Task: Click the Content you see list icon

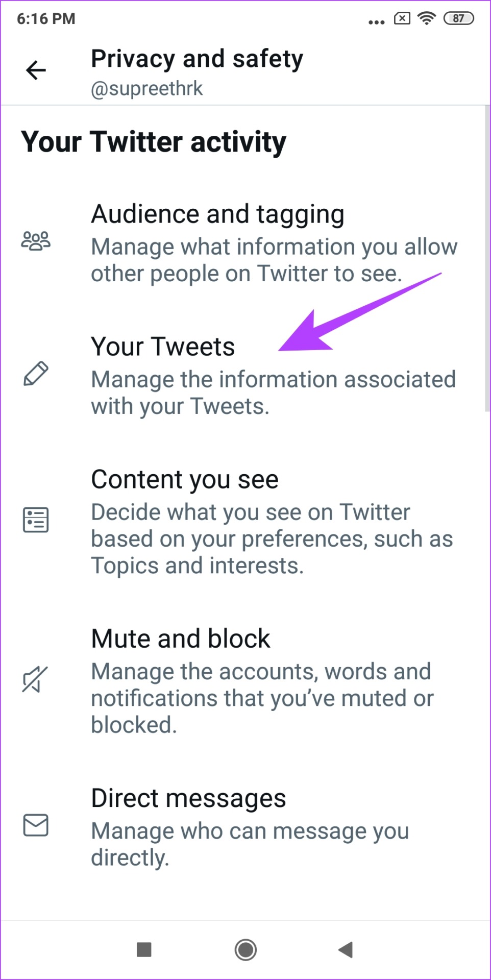Action: [x=36, y=520]
